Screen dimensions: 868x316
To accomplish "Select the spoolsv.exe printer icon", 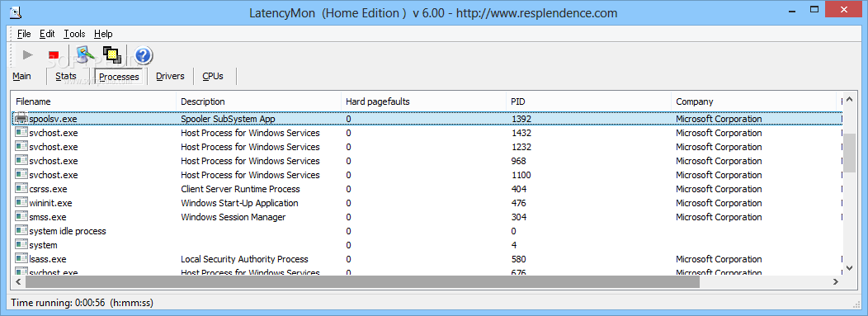I will click(21, 119).
